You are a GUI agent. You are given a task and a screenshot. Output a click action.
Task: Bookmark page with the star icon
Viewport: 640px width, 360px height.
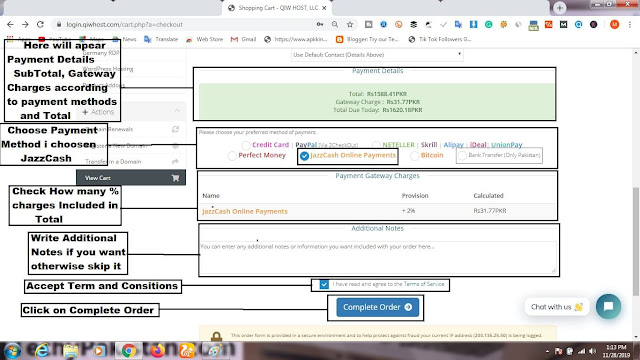pos(350,24)
